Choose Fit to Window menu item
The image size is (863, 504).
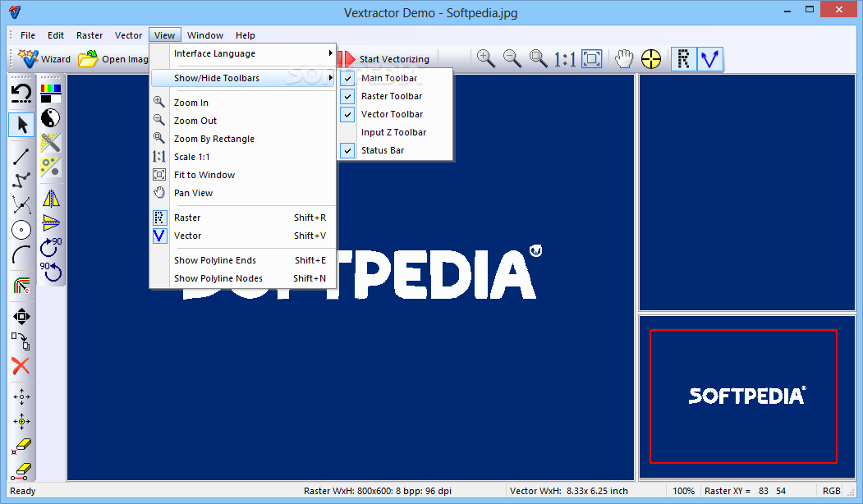[243, 175]
